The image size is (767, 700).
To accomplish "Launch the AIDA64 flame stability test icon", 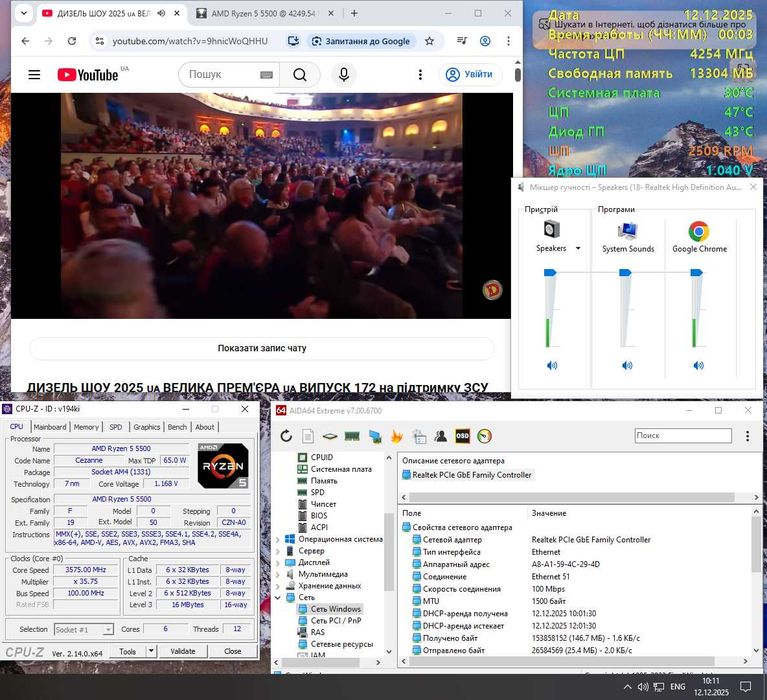I will coord(396,436).
